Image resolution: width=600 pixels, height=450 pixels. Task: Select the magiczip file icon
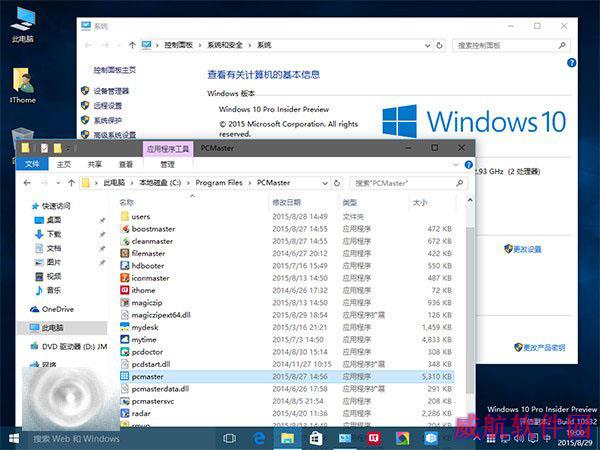point(125,302)
